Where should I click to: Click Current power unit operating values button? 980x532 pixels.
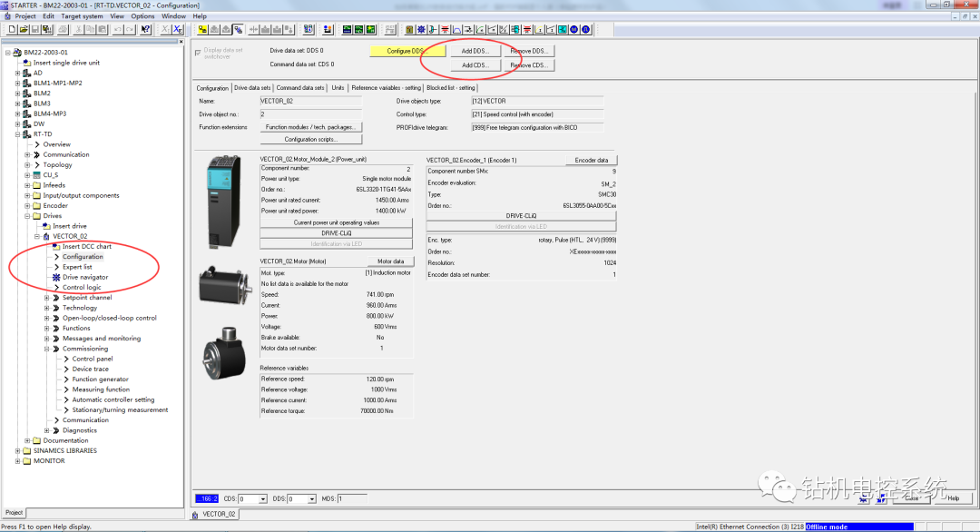(337, 222)
